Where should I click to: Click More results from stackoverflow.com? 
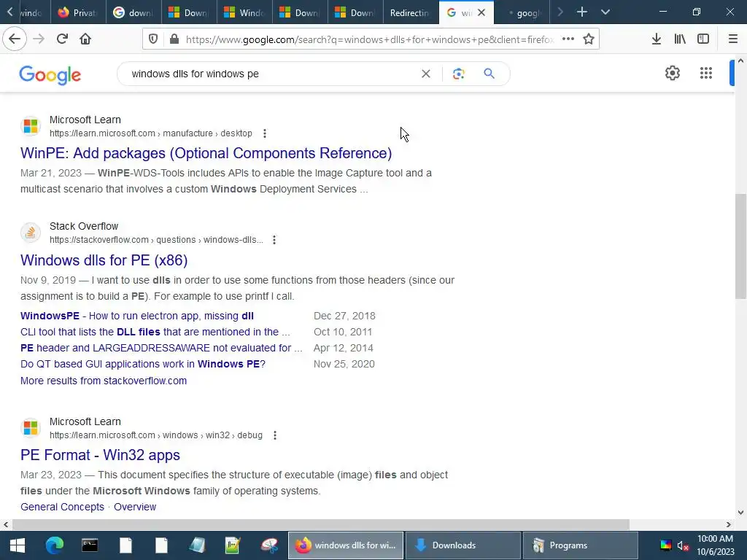click(x=104, y=381)
